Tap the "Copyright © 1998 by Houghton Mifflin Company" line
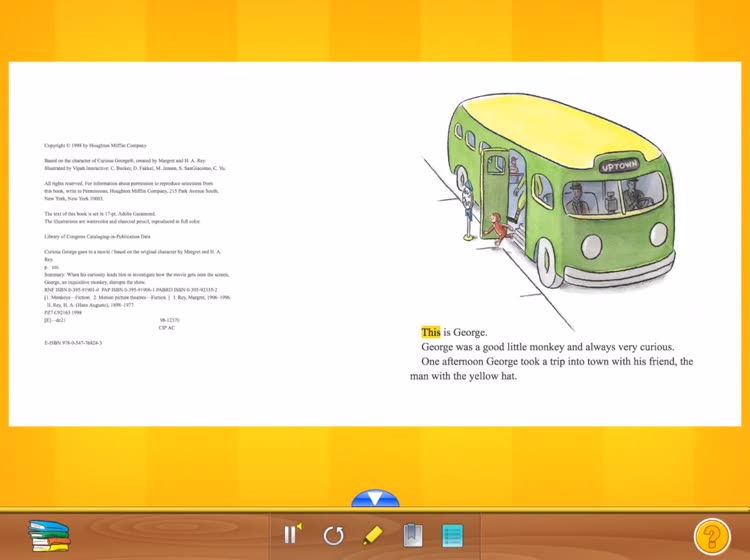The width and height of the screenshot is (750, 560). [x=95, y=145]
